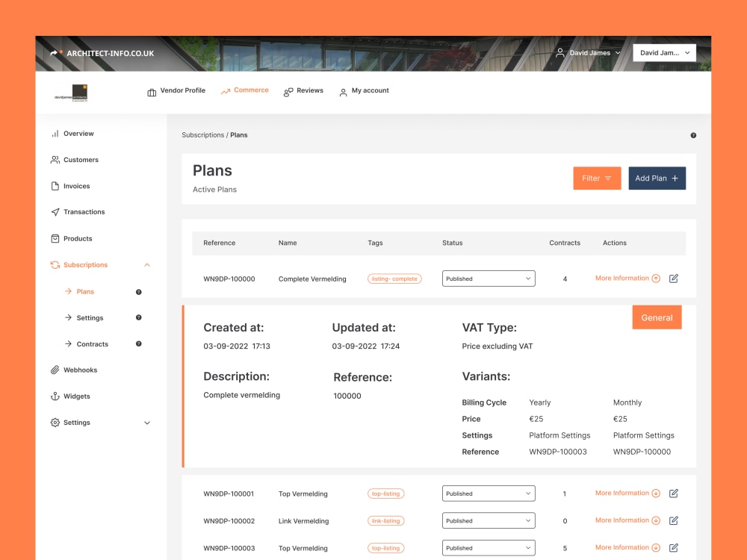Click the Transactions paper plane icon

[55, 212]
